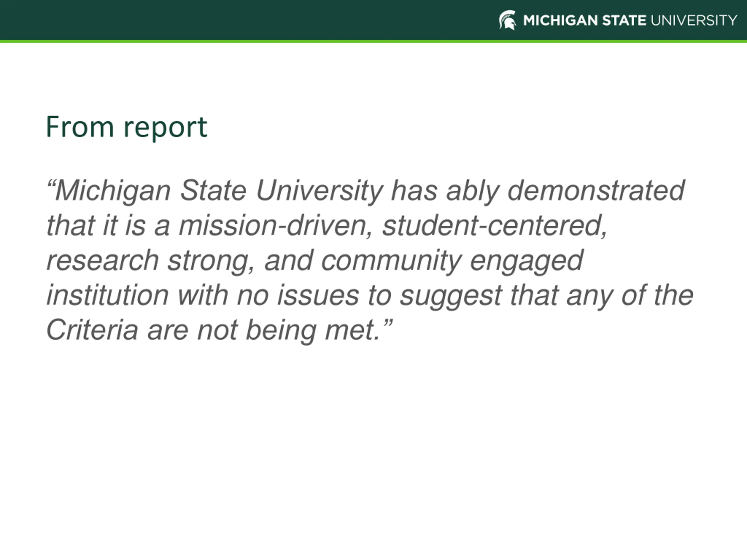The width and height of the screenshot is (747, 560).
Task: Click the Spartan helmet logo
Action: click(507, 20)
